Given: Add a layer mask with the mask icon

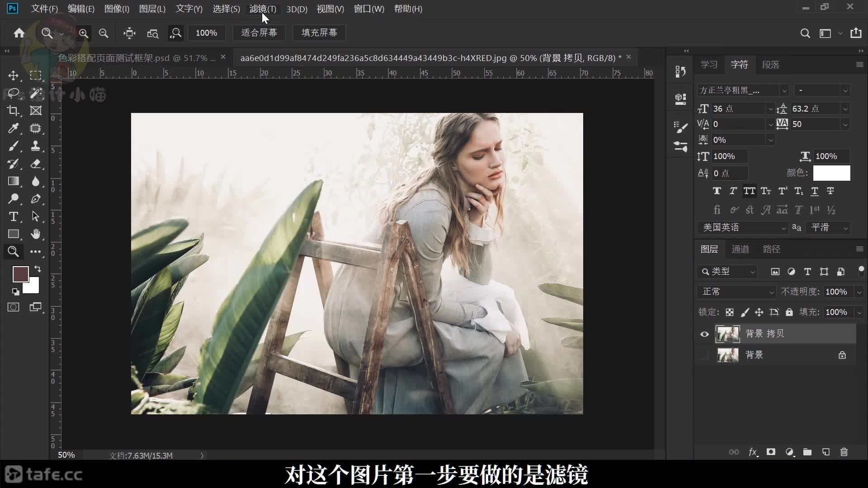Looking at the screenshot, I should coord(771,452).
